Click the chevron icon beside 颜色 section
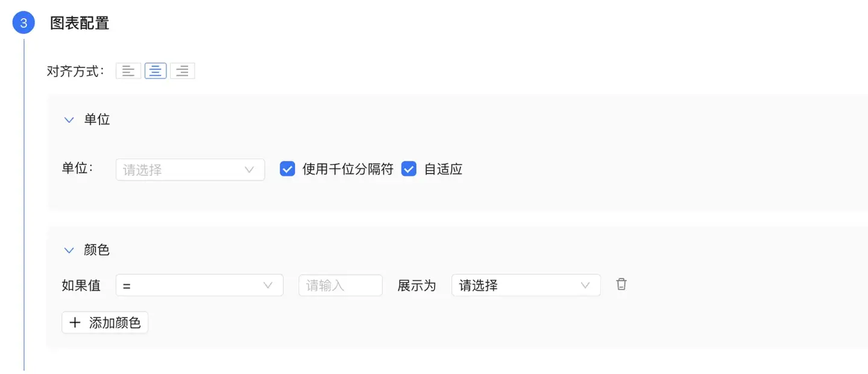This screenshot has height=374, width=868. [69, 250]
